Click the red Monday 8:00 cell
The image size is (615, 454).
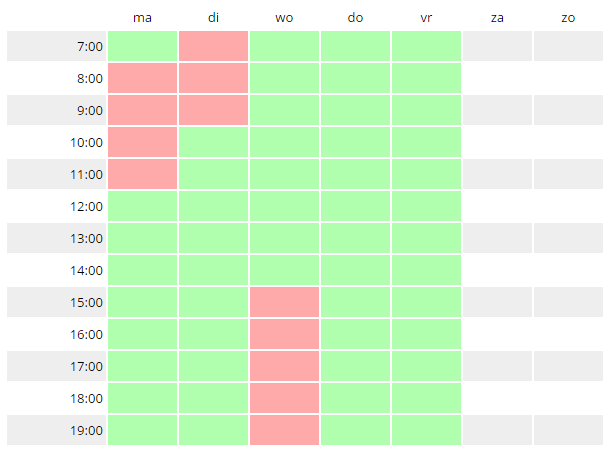coord(142,78)
